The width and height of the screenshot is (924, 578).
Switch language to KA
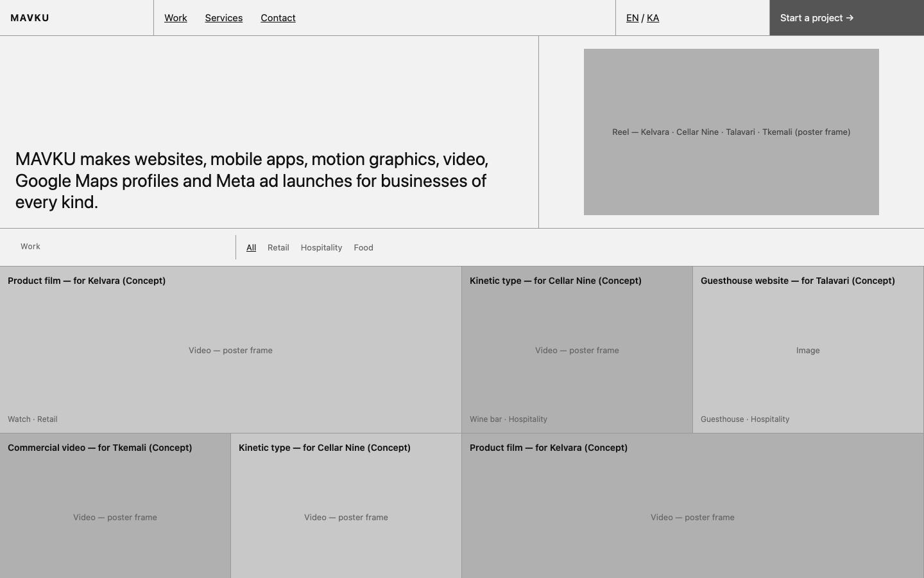pos(653,18)
